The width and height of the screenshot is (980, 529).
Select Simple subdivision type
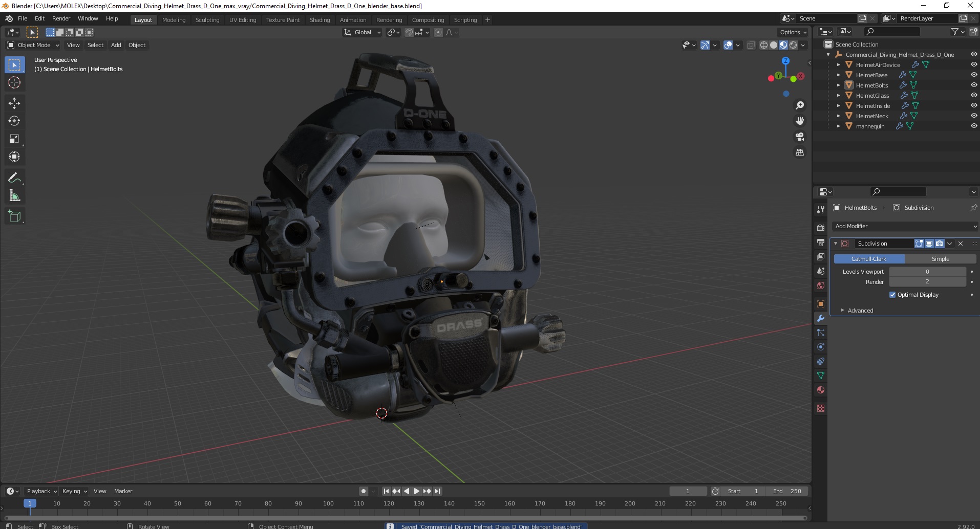(940, 259)
